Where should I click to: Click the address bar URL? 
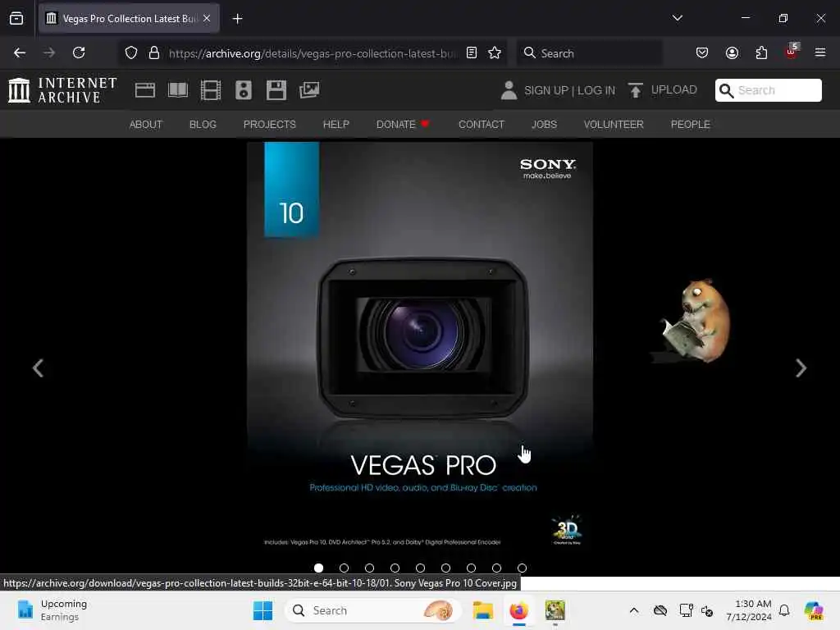point(313,53)
